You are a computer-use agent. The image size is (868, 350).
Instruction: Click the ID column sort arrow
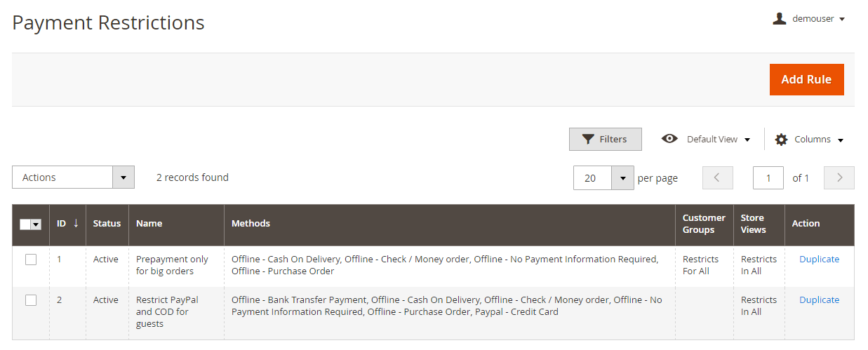(76, 223)
